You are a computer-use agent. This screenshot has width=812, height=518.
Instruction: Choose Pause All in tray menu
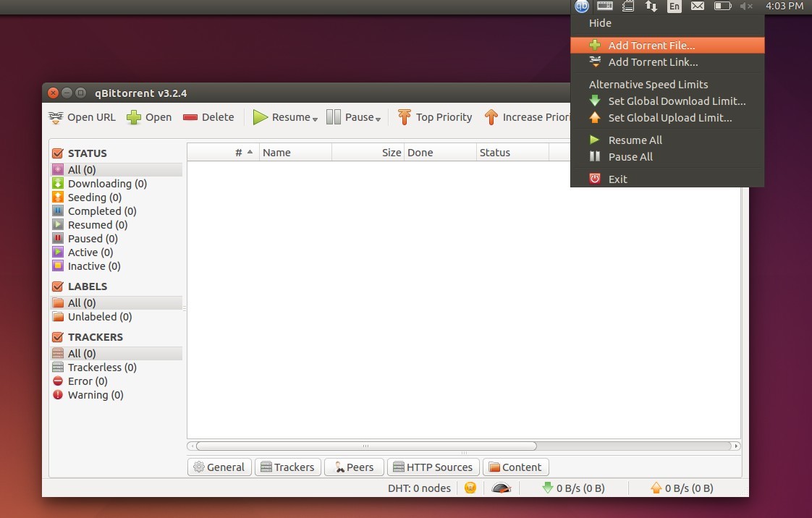(667, 157)
